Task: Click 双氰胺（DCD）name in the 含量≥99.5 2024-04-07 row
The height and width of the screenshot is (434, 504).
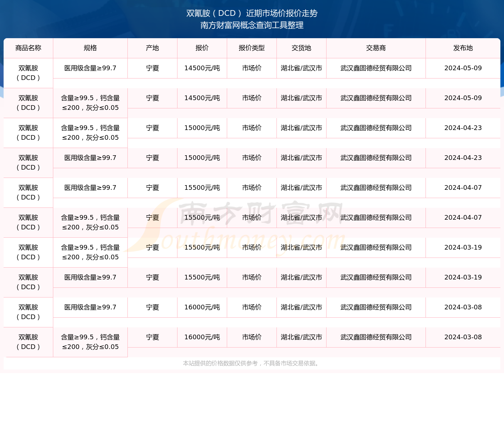Action: pos(28,222)
